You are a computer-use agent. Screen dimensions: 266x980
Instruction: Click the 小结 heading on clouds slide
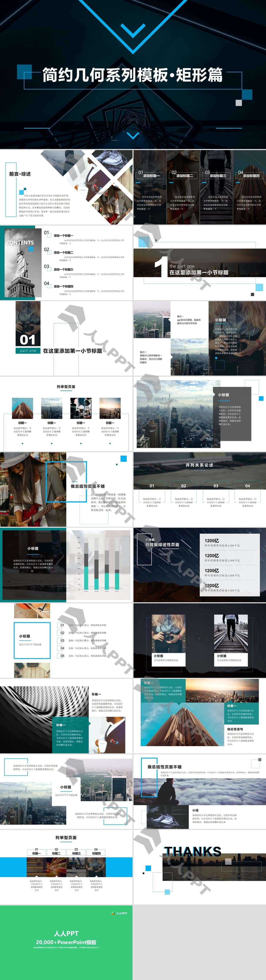pos(195,810)
